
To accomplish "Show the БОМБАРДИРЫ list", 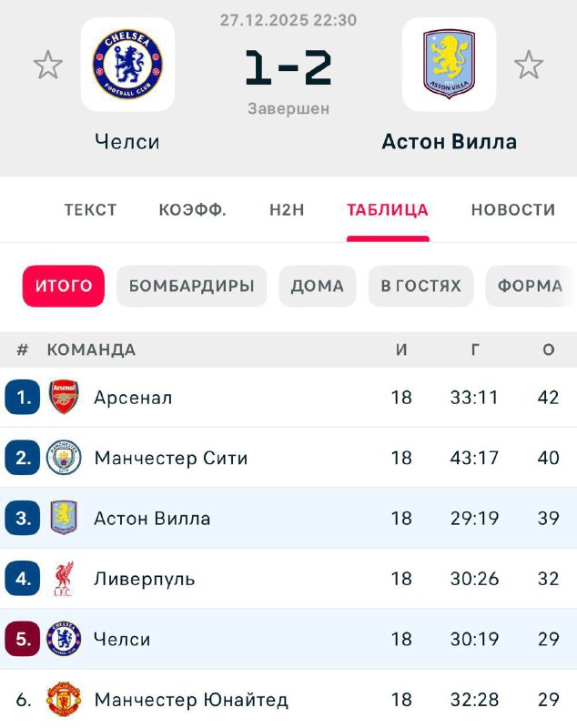I will coord(191,286).
